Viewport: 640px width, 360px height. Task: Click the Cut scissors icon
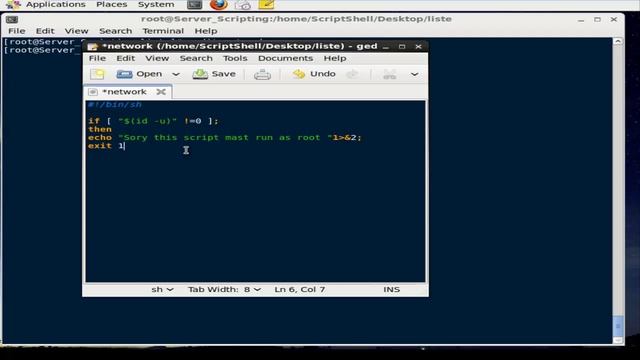click(389, 74)
